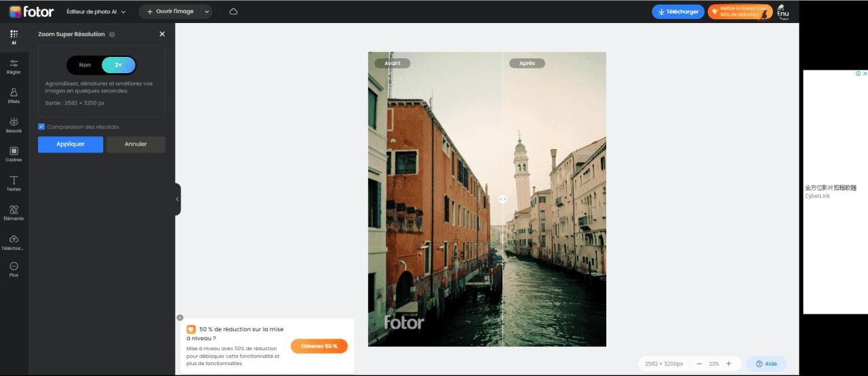Open the ad info icon
Screen dimensions: 868x376
coord(859,73)
